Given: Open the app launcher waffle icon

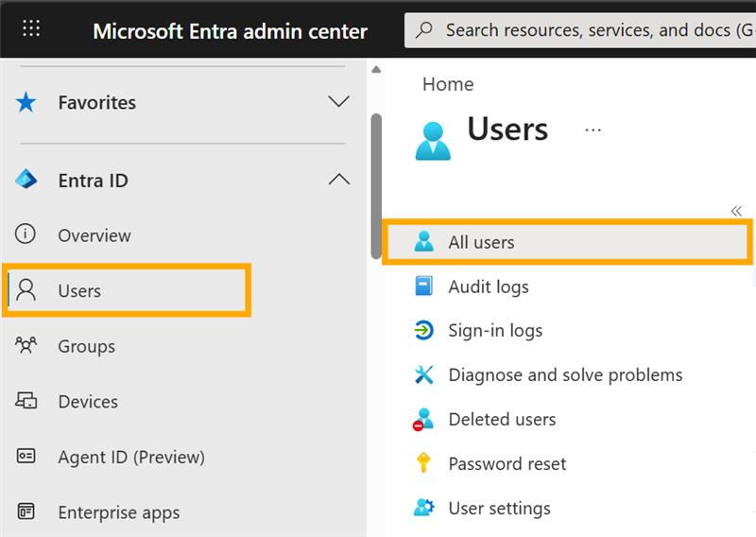Looking at the screenshot, I should point(31,28).
